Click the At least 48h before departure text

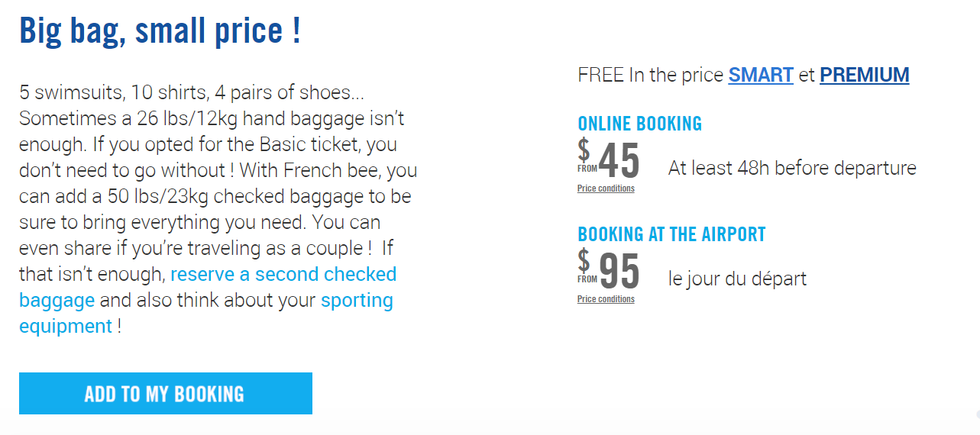792,168
